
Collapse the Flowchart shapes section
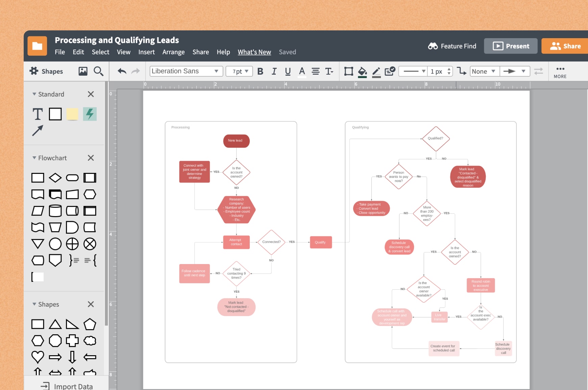34,158
